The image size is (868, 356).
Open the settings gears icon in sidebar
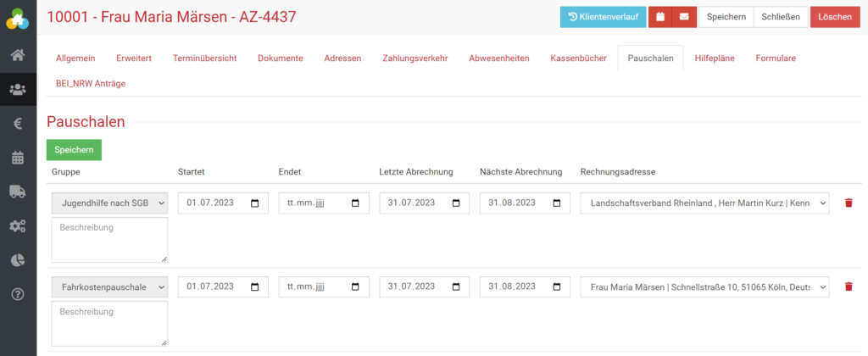pos(18,226)
